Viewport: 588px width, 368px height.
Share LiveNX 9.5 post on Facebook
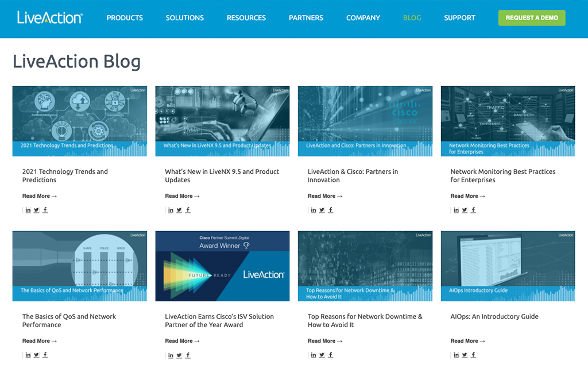188,210
